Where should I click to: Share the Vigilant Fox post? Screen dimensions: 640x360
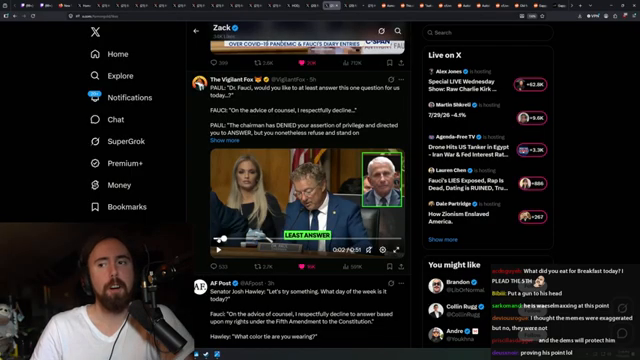401,267
